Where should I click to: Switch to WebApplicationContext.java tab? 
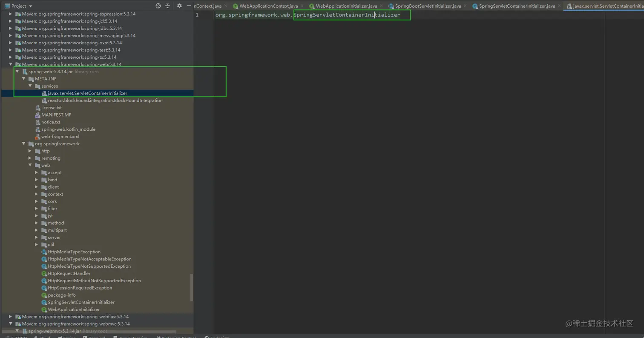pos(268,6)
